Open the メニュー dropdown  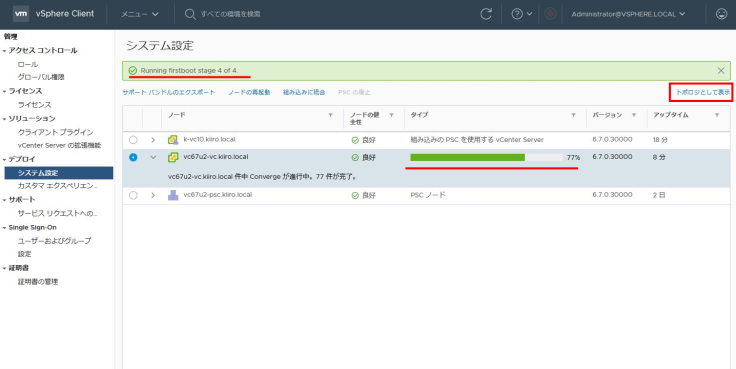(139, 14)
